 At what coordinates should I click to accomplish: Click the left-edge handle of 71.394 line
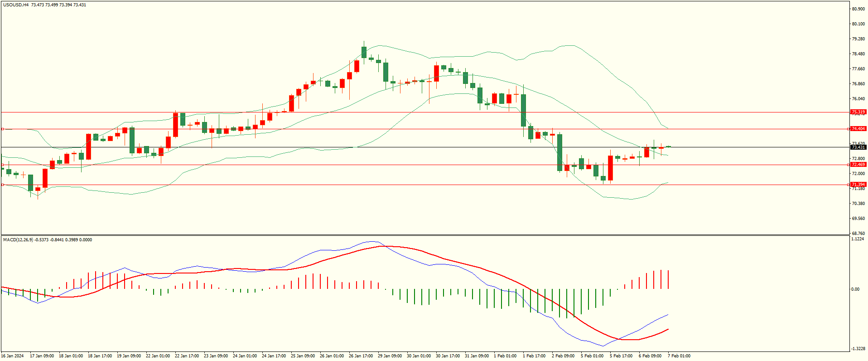[2, 185]
